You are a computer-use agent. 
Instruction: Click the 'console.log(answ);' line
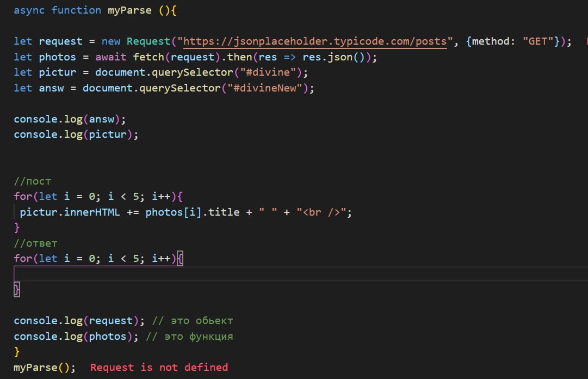70,119
